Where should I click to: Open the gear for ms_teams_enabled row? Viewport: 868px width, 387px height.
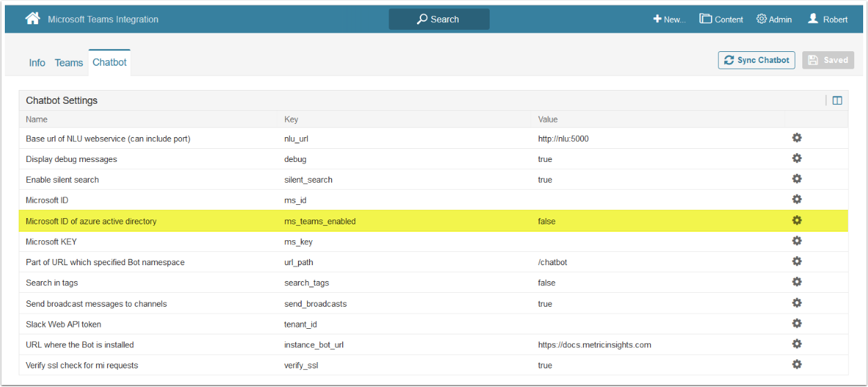point(797,220)
